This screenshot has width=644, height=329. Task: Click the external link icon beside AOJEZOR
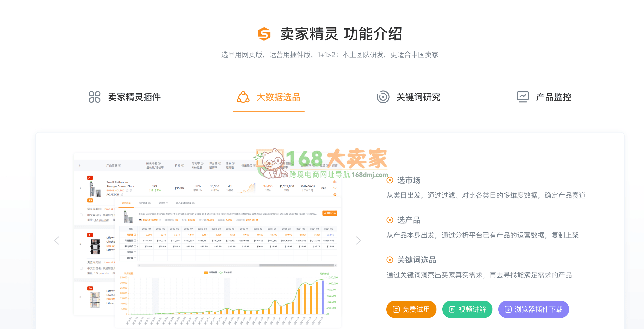tap(122, 194)
